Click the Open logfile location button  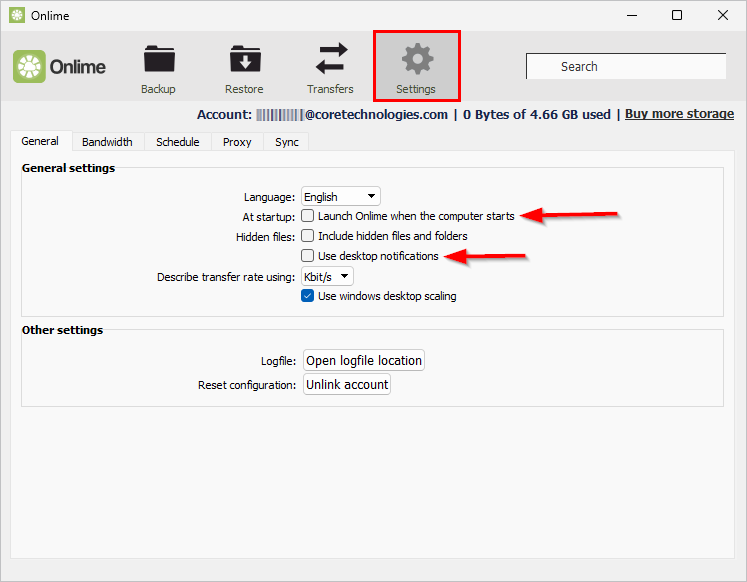click(x=364, y=361)
